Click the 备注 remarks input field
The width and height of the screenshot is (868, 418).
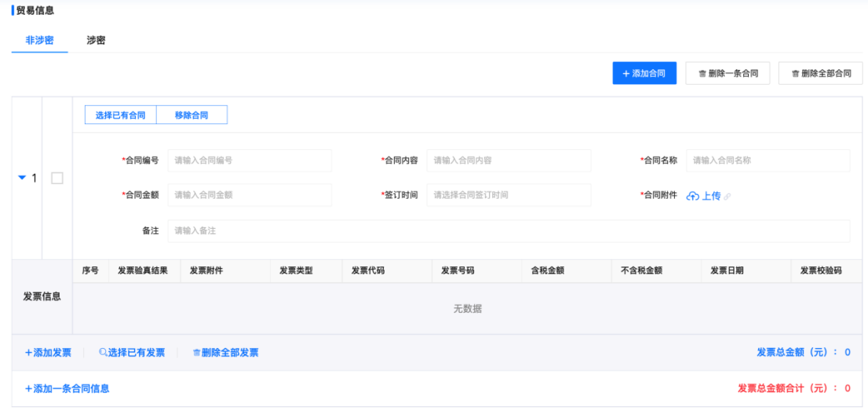509,231
